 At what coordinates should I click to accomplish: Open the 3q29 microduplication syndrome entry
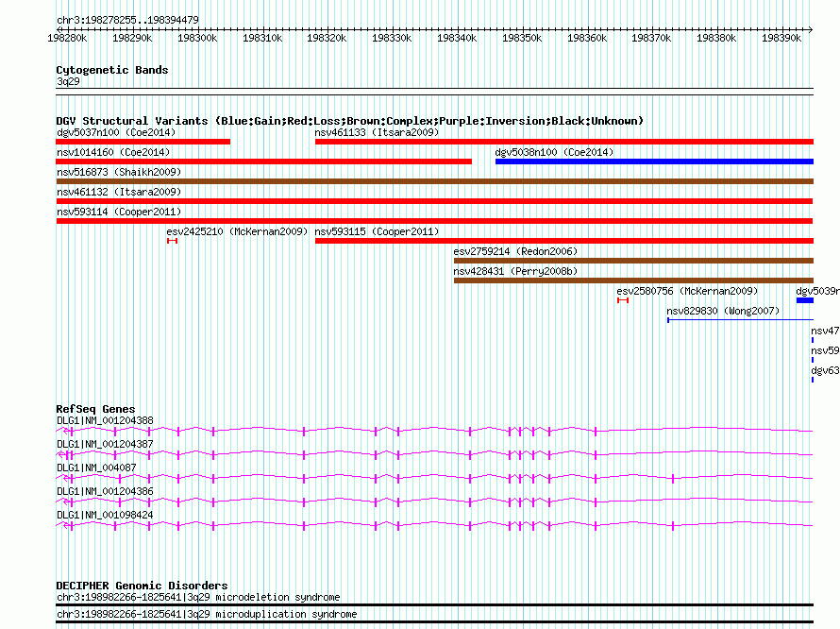point(434,622)
